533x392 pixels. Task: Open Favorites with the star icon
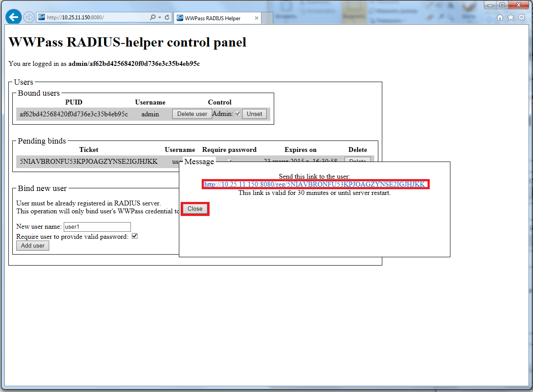[x=511, y=18]
